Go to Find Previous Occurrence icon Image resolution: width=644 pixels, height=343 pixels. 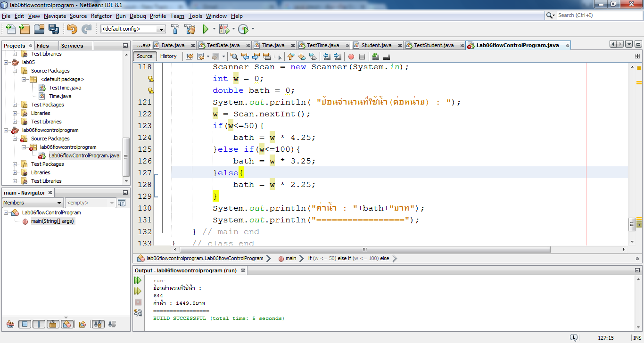[245, 56]
